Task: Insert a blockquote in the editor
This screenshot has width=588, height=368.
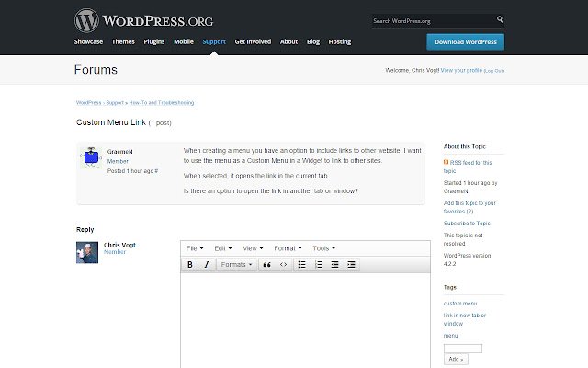Action: click(x=266, y=265)
